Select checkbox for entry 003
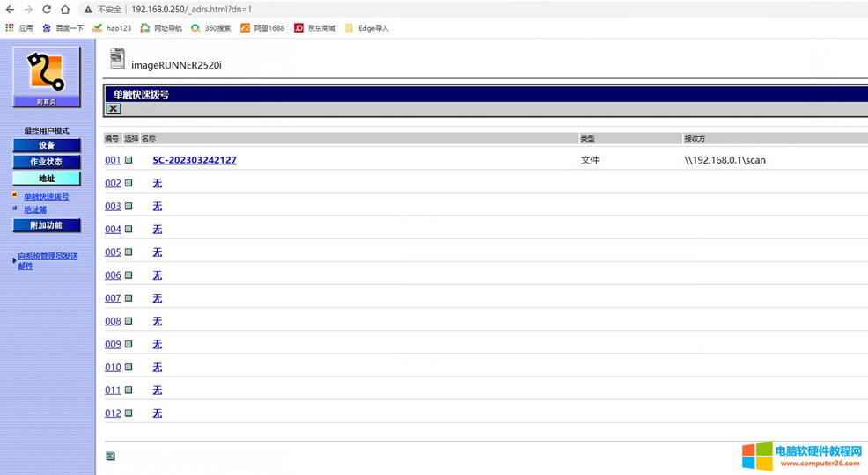Screen dimensions: 868x475 pos(129,206)
